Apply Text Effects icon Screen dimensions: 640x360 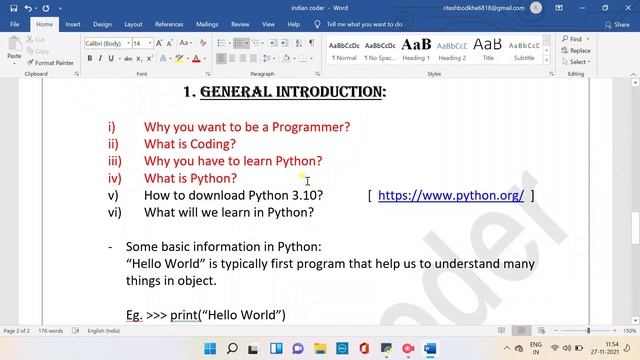(163, 59)
